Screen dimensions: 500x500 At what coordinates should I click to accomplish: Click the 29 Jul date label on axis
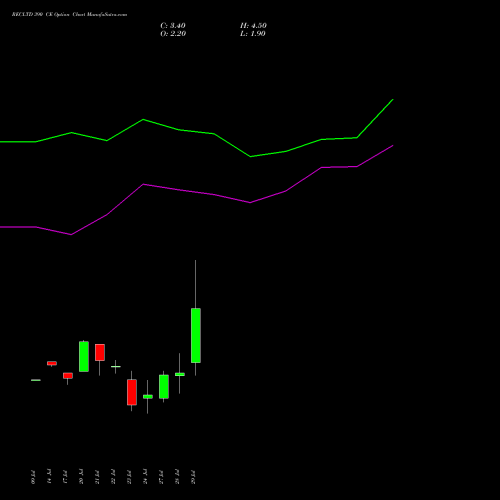coord(193,477)
